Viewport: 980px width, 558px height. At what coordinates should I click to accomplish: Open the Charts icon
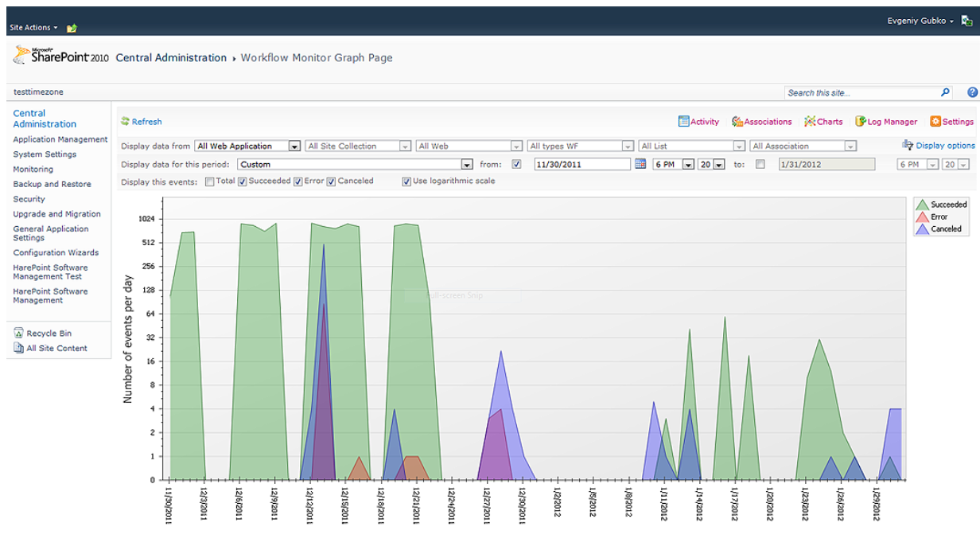click(x=809, y=122)
